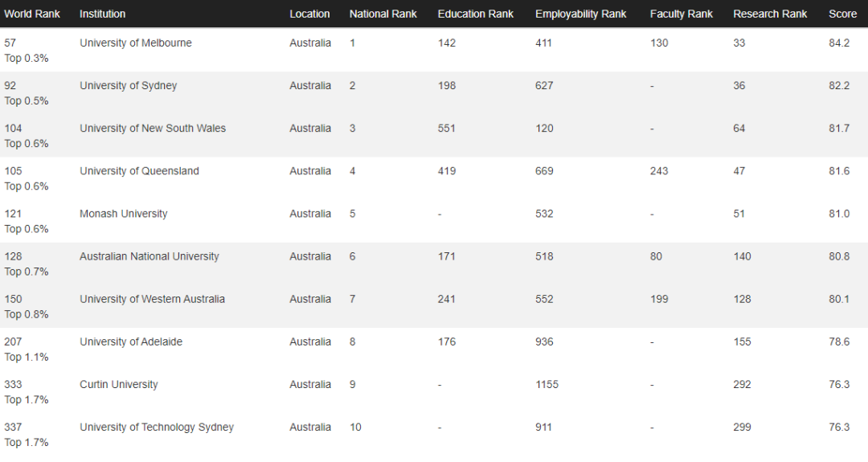This screenshot has width=868, height=462.
Task: Click the University of Adelaide name
Action: tap(131, 341)
